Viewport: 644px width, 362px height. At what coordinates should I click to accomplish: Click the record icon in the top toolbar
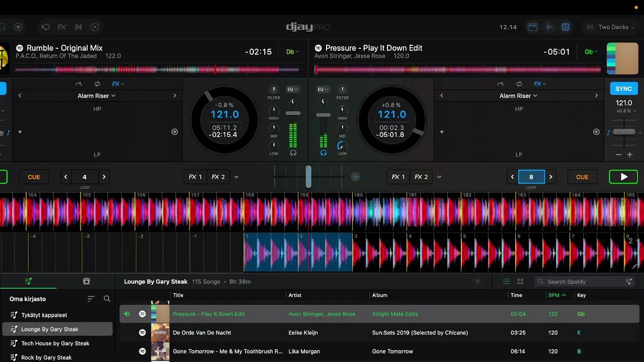[x=18, y=27]
